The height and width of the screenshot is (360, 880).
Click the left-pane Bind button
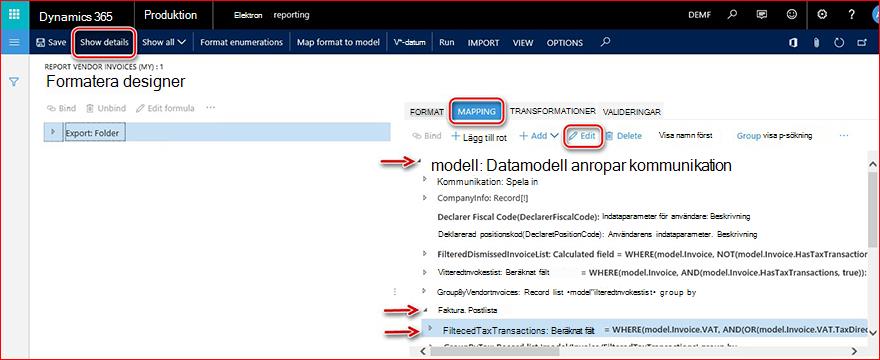coord(61,108)
